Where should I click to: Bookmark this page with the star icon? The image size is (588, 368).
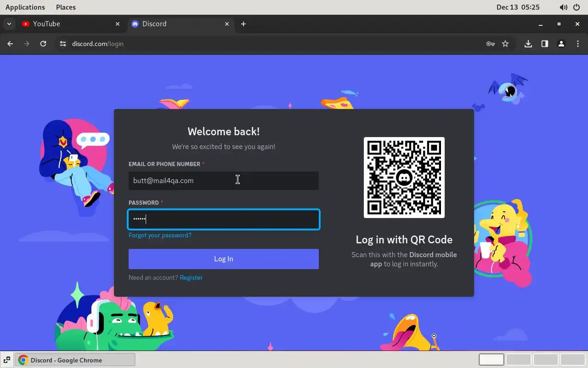[x=505, y=44]
